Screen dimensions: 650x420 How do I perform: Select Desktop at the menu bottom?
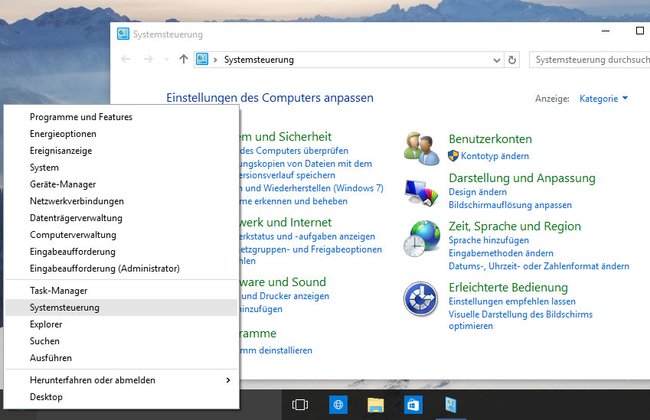(122, 397)
